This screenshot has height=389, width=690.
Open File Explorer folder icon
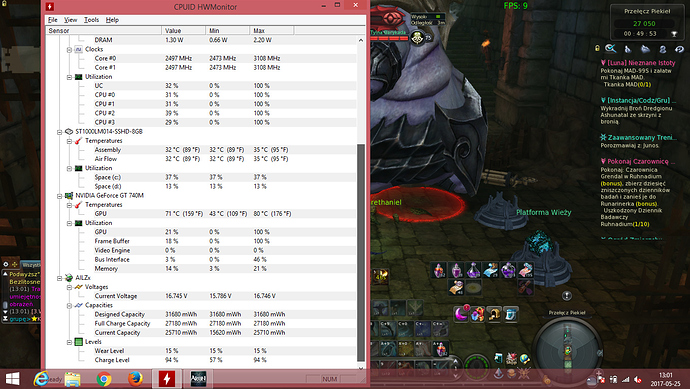click(73, 379)
